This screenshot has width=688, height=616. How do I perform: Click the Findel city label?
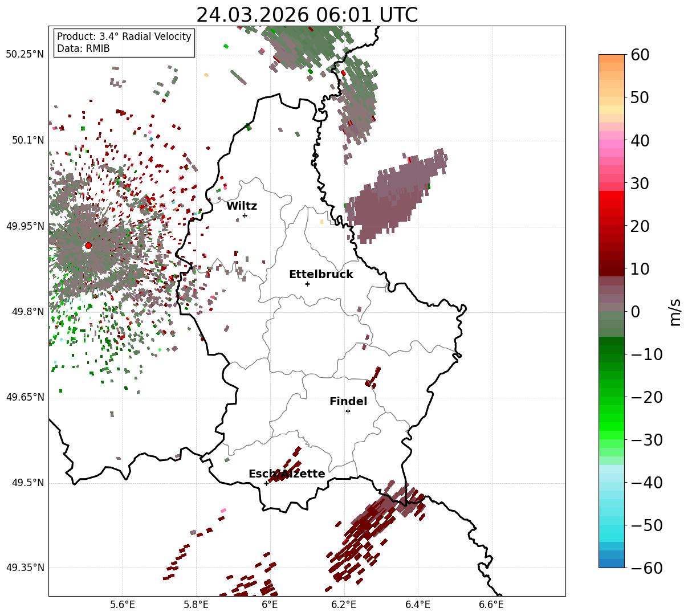348,401
